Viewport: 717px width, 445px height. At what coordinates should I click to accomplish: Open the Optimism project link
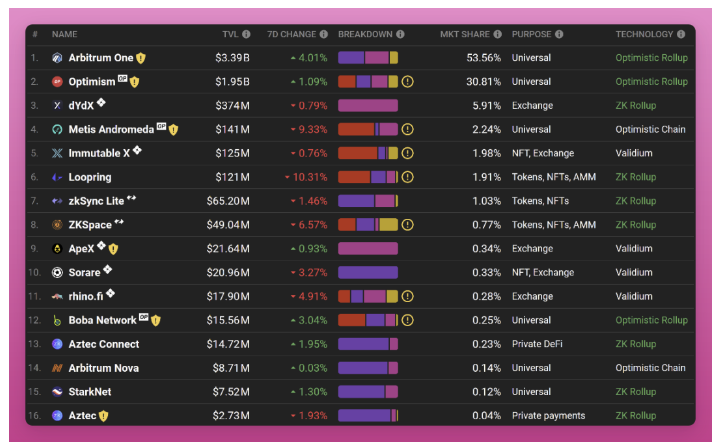coord(92,82)
